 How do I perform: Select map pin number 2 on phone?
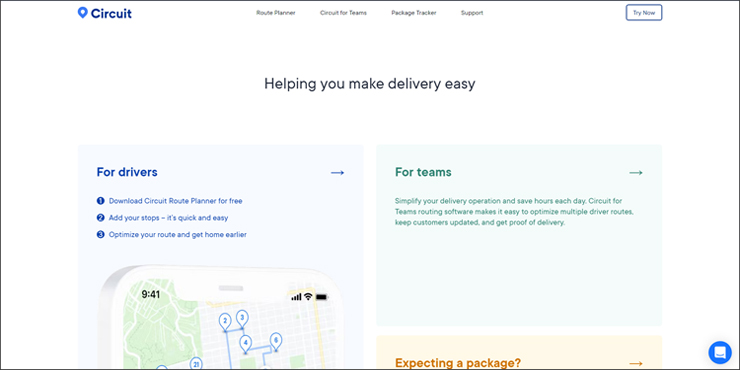[225, 322]
